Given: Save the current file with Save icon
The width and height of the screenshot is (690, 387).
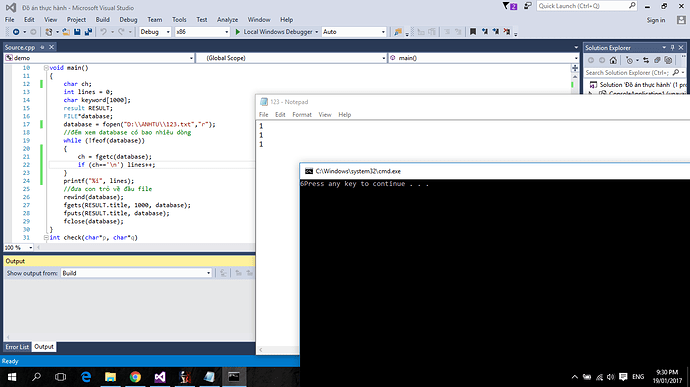Looking at the screenshot, I should (77, 32).
